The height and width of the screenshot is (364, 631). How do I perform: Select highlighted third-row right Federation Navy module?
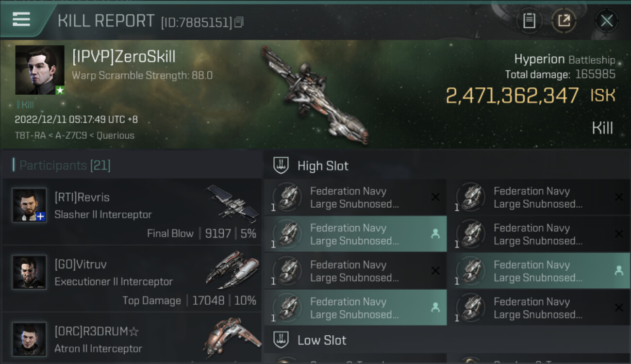point(539,271)
